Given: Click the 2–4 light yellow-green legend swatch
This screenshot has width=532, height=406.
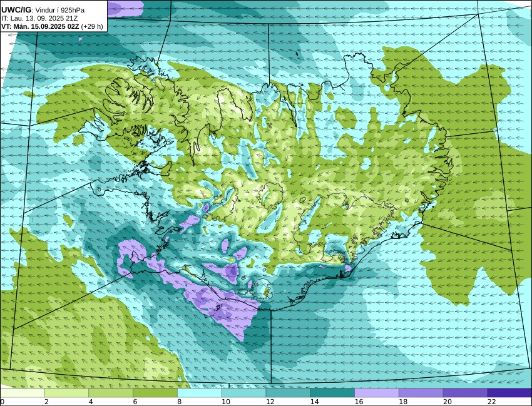Looking at the screenshot, I should coord(66,393).
